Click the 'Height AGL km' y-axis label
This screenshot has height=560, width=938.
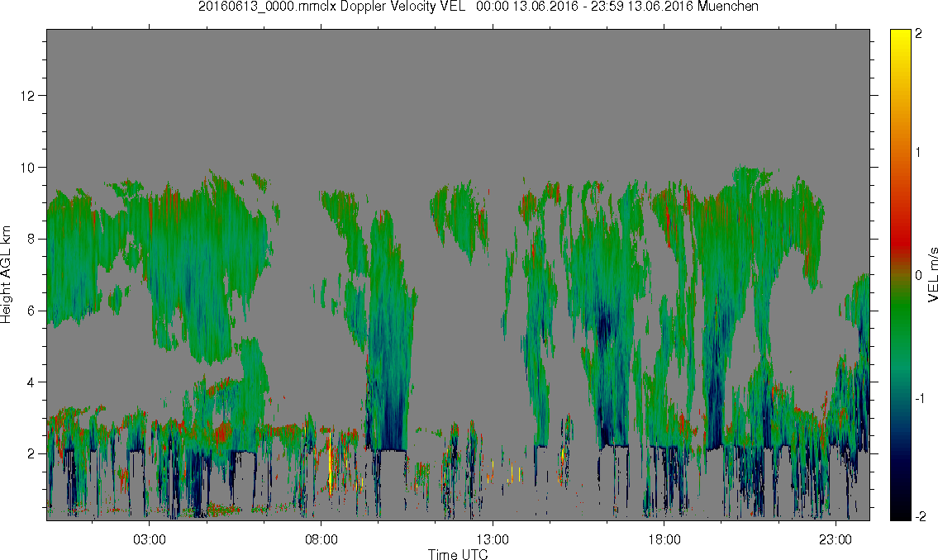pos(6,275)
